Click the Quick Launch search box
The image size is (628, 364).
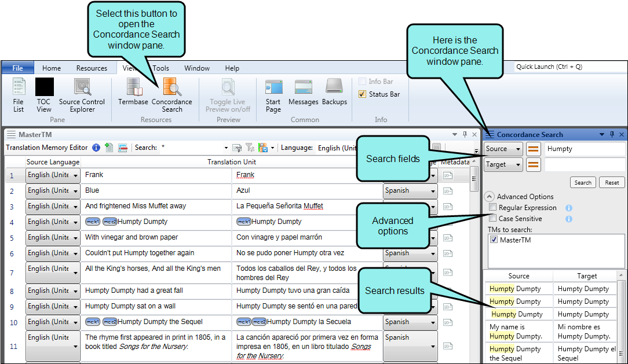tap(569, 67)
